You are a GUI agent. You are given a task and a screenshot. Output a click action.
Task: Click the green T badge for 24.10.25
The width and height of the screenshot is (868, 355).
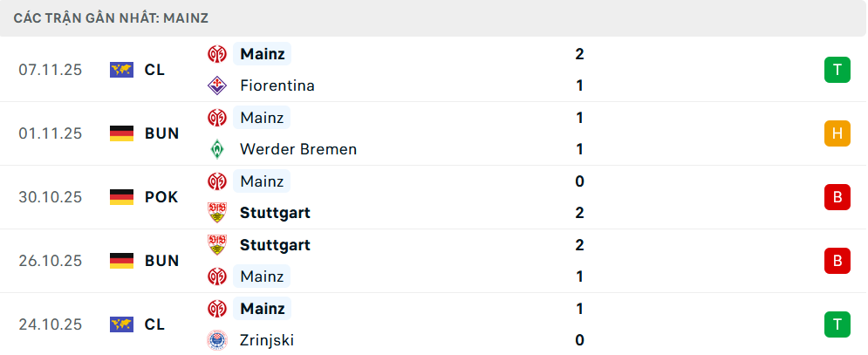tap(837, 324)
